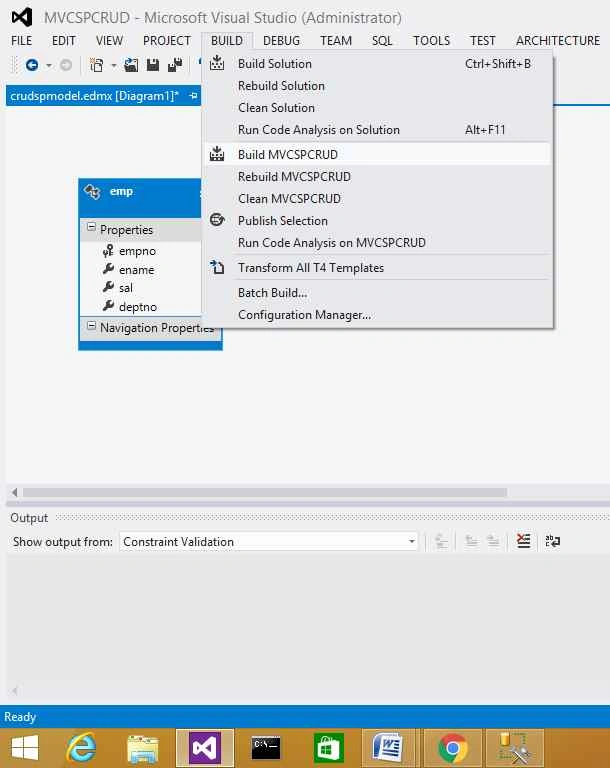Open the PROJECT menu
Screen dimensions: 610x768
pyautogui.click(x=167, y=41)
